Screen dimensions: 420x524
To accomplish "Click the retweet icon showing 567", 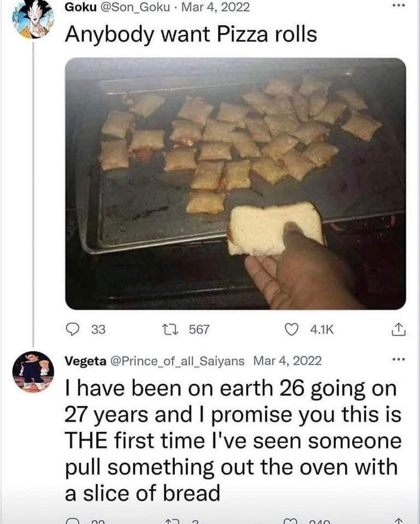I will pos(170,328).
